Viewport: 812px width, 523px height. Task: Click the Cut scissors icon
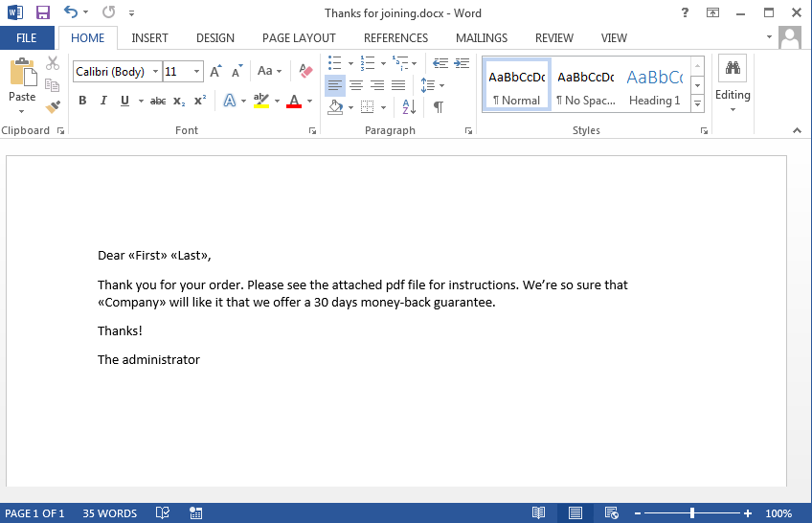[53, 63]
